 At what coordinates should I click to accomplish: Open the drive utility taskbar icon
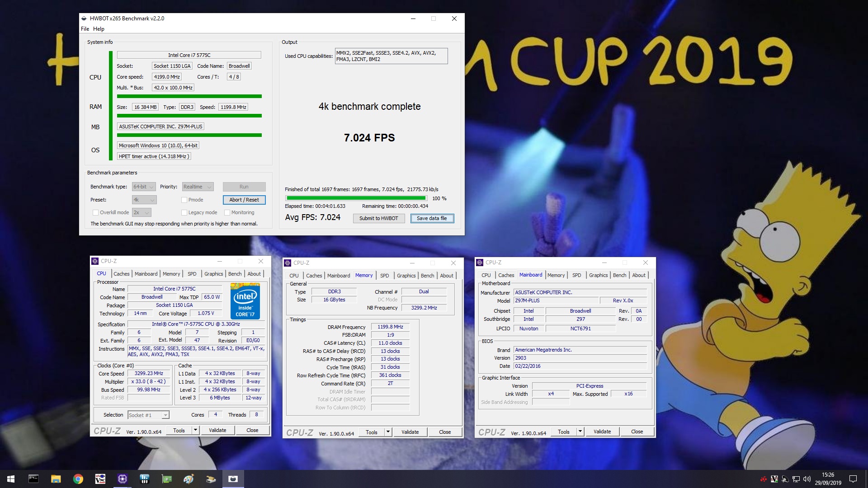211,479
